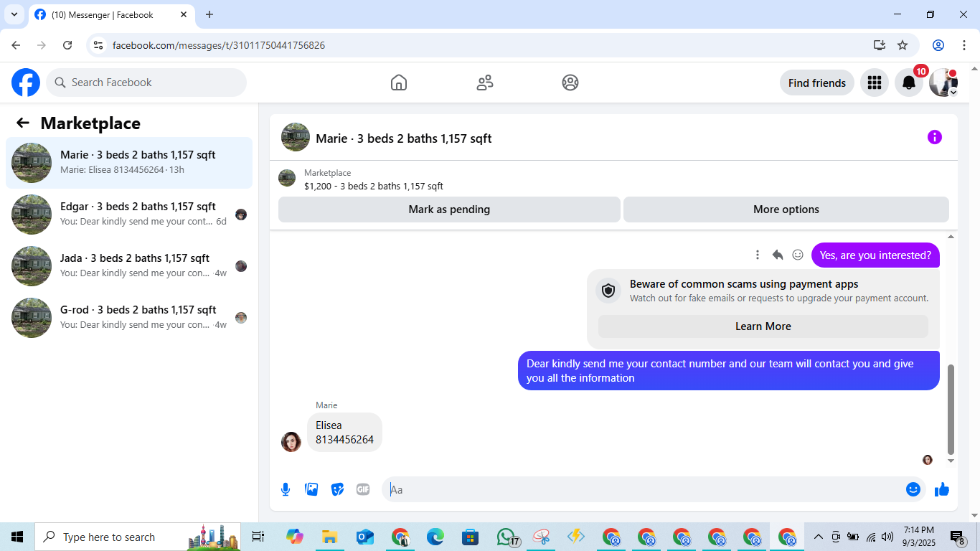This screenshot has width=980, height=551.
Task: Close the Messenger Facebook tab
Action: [x=184, y=14]
